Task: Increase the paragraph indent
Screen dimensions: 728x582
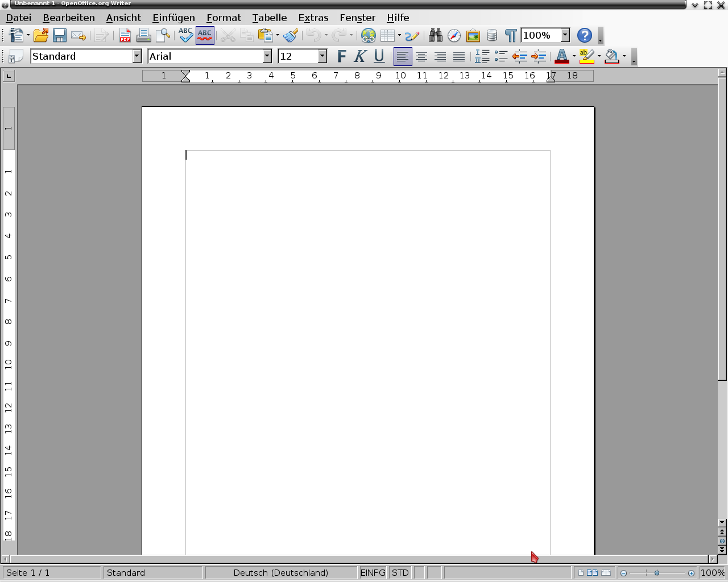Action: pyautogui.click(x=539, y=56)
